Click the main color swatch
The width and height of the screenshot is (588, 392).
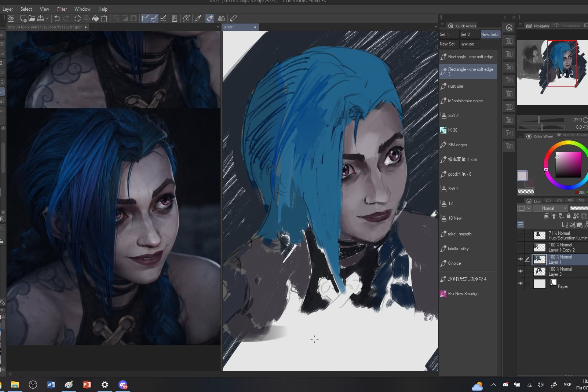pos(522,176)
